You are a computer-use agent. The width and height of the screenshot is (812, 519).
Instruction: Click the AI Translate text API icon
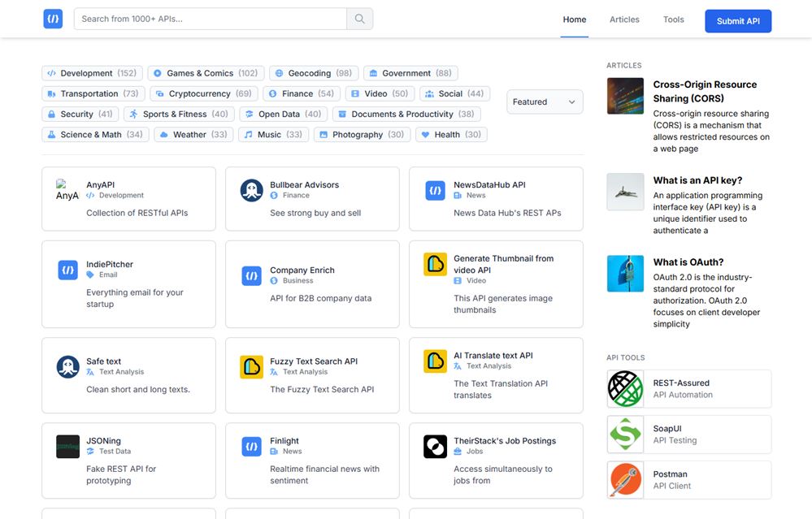[x=436, y=361]
